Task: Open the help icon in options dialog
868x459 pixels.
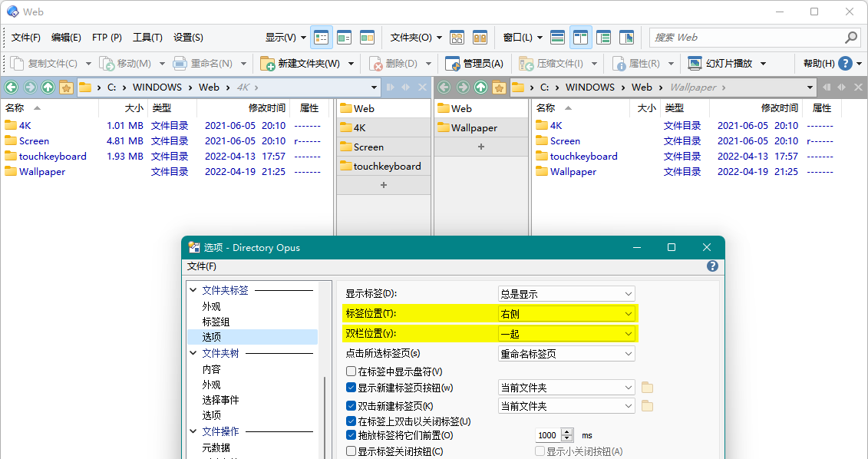Action: 712,266
